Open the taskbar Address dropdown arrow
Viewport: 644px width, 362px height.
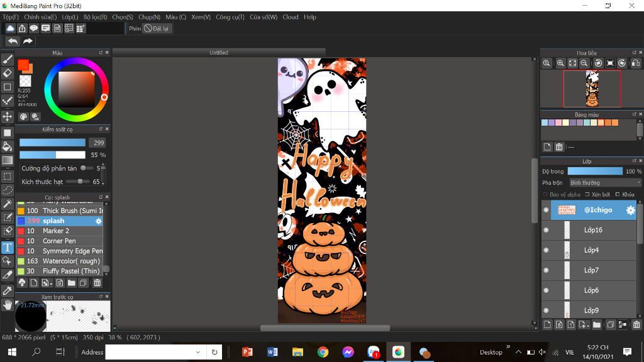tap(197, 352)
